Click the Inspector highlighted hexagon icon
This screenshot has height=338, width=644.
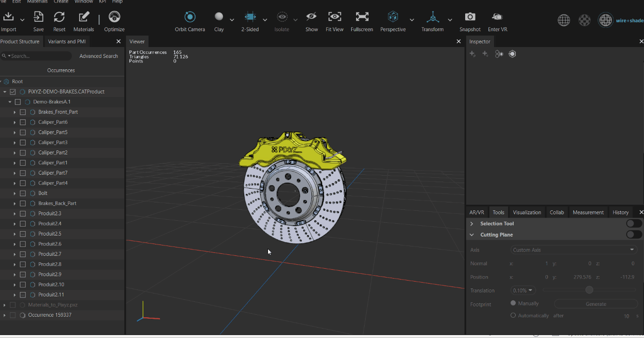[512, 54]
